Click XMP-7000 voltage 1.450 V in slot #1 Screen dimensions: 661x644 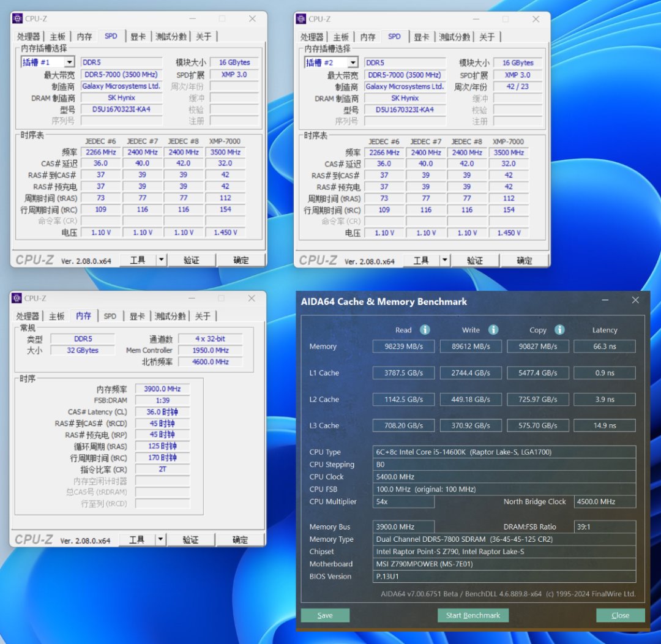[x=225, y=233]
